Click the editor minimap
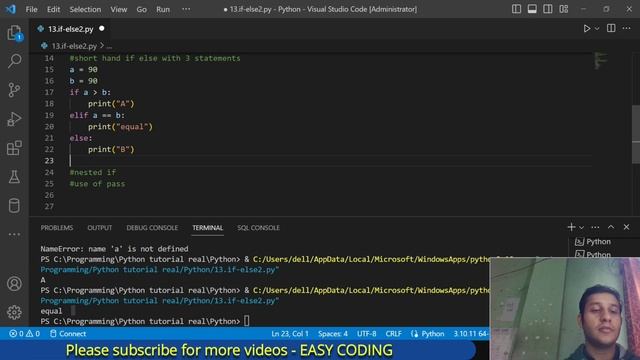This screenshot has height=360, width=640. [x=600, y=61]
